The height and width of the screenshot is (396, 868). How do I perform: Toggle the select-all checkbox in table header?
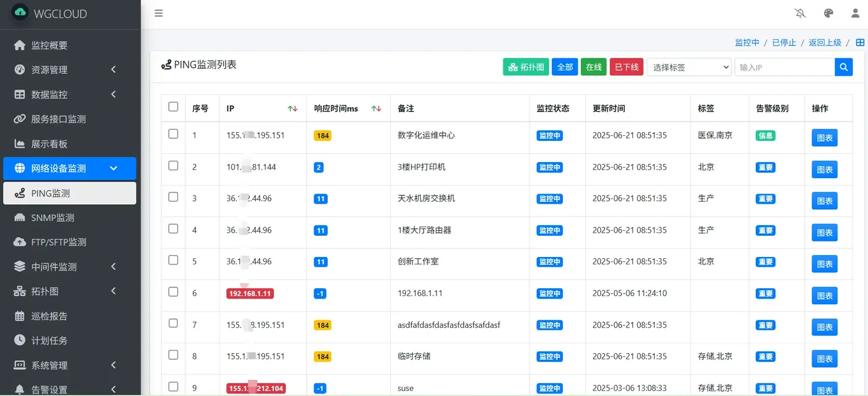[x=174, y=107]
